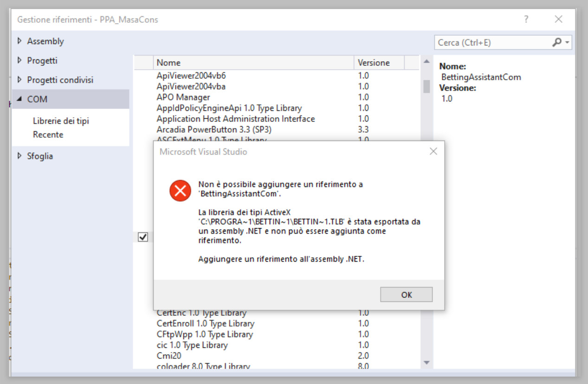
Task: Click the scrollbar down arrow
Action: coord(426,363)
